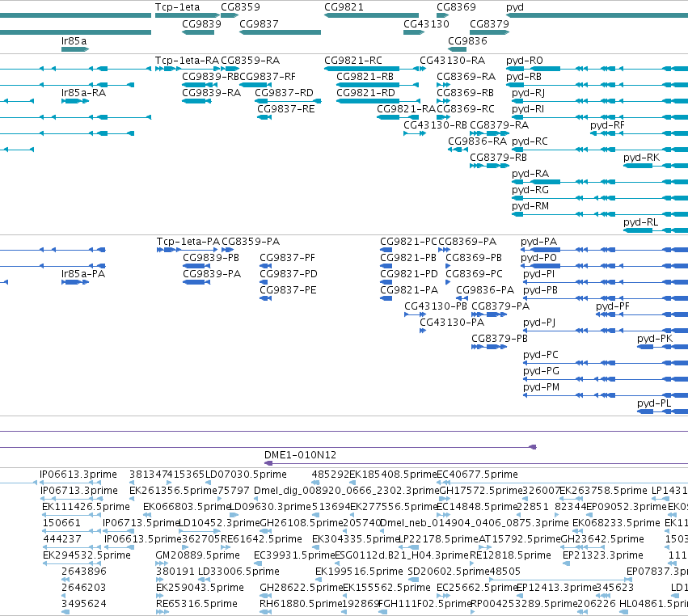Select protein pyd-PA

538,242
